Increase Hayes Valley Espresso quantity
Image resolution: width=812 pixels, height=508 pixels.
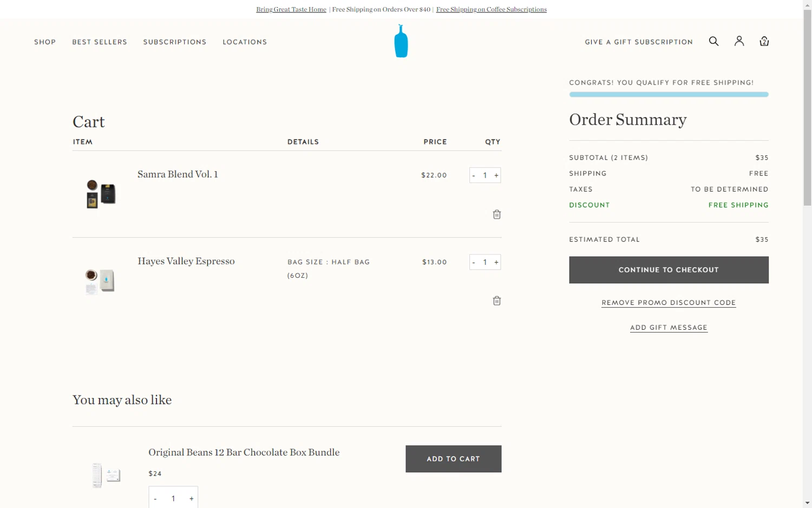(x=496, y=262)
